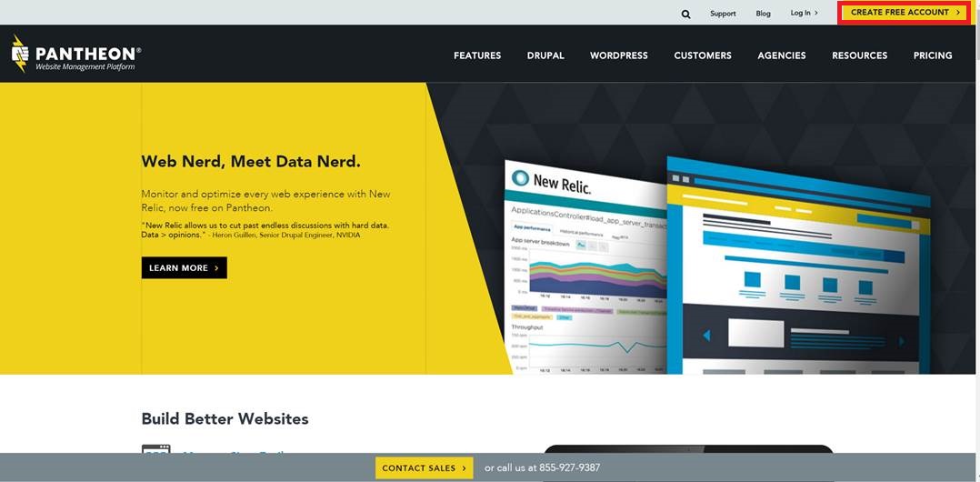Click the right arrow in the mockup slider
Screen dimensions: 980x482
pos(902,341)
